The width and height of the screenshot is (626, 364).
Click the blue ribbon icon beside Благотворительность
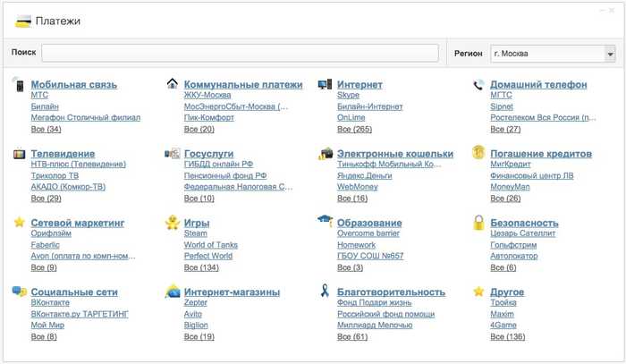click(x=325, y=291)
